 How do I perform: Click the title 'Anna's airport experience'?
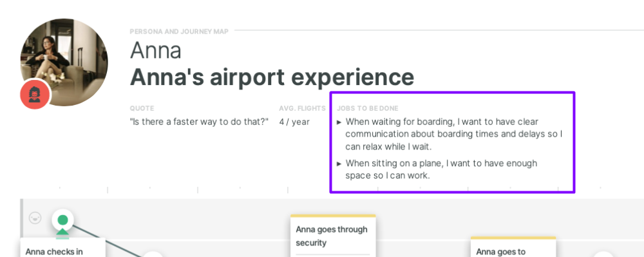click(272, 77)
